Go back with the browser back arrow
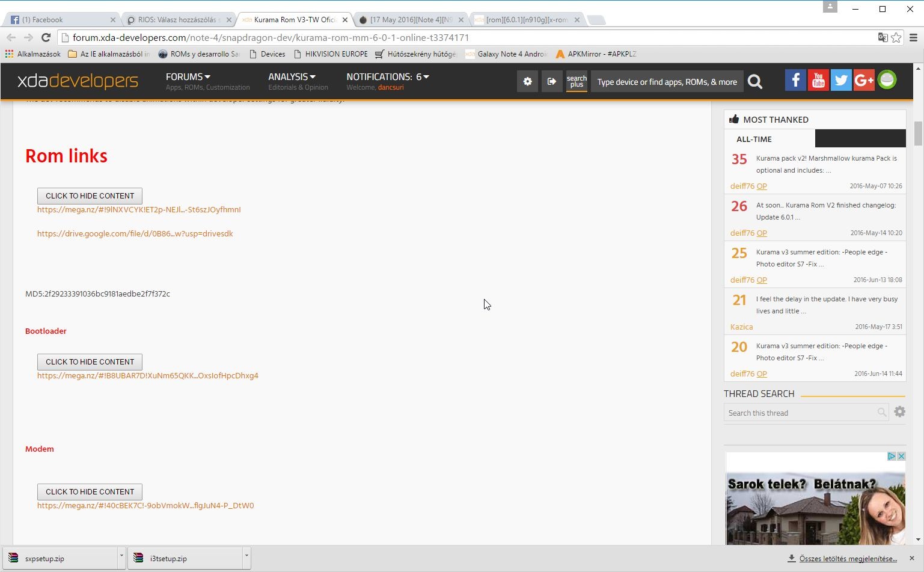 (11, 37)
